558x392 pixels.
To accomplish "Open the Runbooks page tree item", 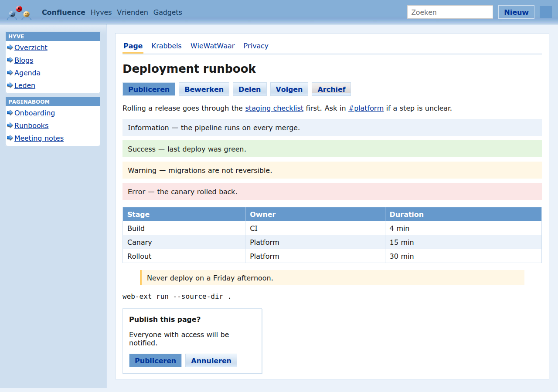I will tap(31, 125).
